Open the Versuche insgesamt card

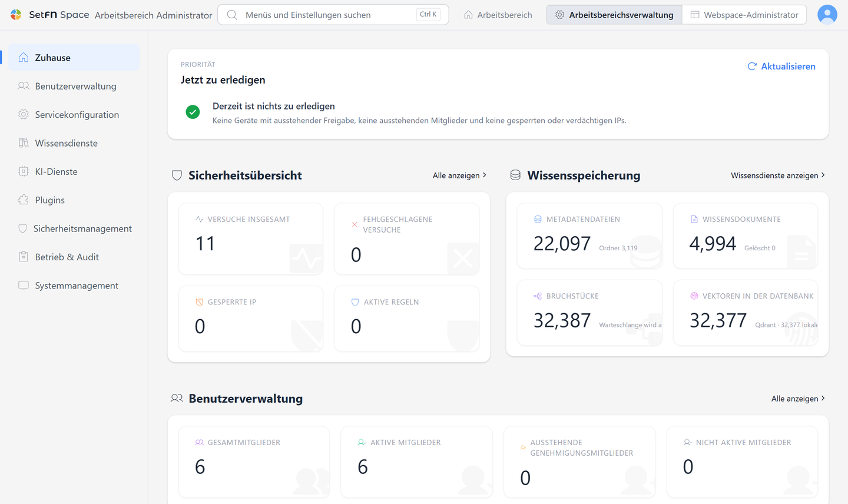click(251, 238)
